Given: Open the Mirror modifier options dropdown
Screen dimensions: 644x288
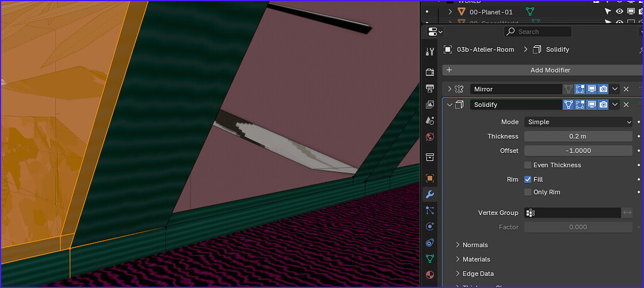Looking at the screenshot, I should pyautogui.click(x=615, y=89).
